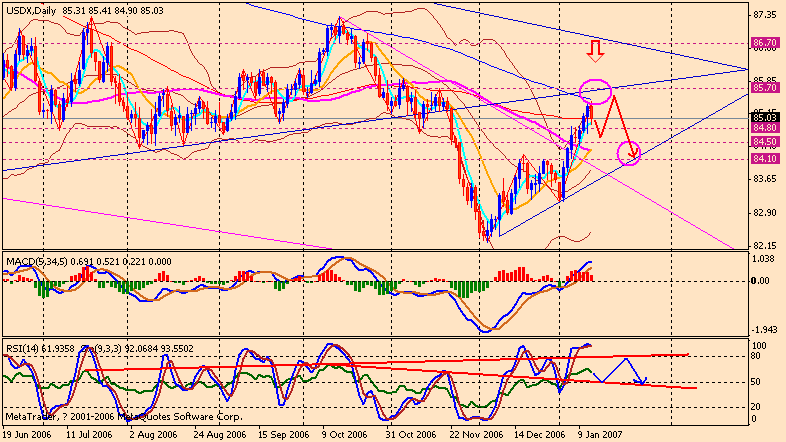The height and width of the screenshot is (442, 786).
Task: Select the small magenta circle near 84.10
Action: [629, 153]
